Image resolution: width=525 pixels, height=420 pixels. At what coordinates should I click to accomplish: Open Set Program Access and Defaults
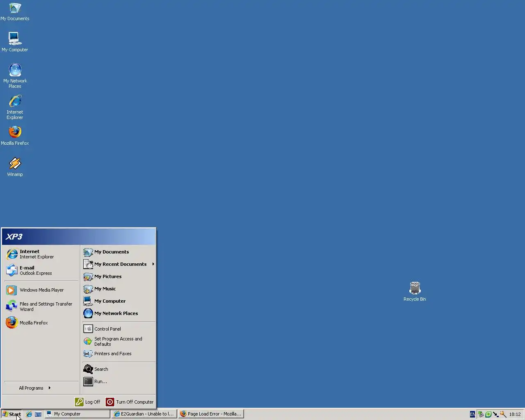[x=119, y=341]
